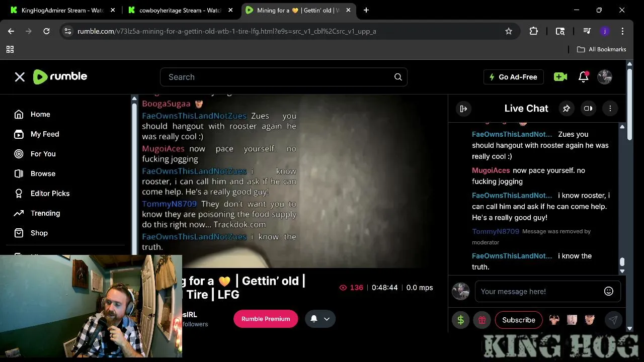
Task: Open the green go-live camera icon
Action: pyautogui.click(x=560, y=77)
